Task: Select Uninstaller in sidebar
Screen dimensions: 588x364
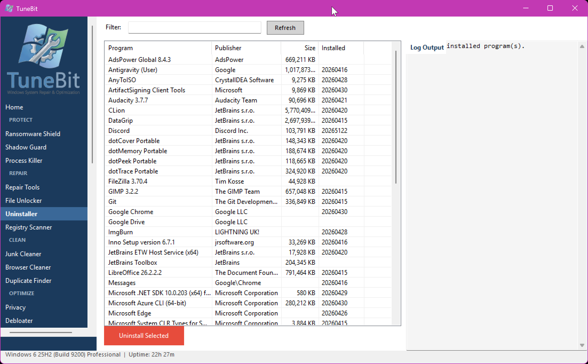Action: click(44, 214)
